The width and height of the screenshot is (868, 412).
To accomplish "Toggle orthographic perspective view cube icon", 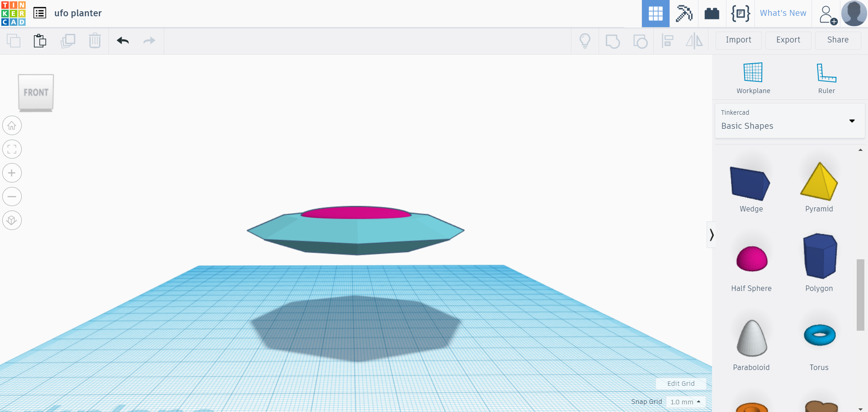I will pyautogui.click(x=12, y=220).
